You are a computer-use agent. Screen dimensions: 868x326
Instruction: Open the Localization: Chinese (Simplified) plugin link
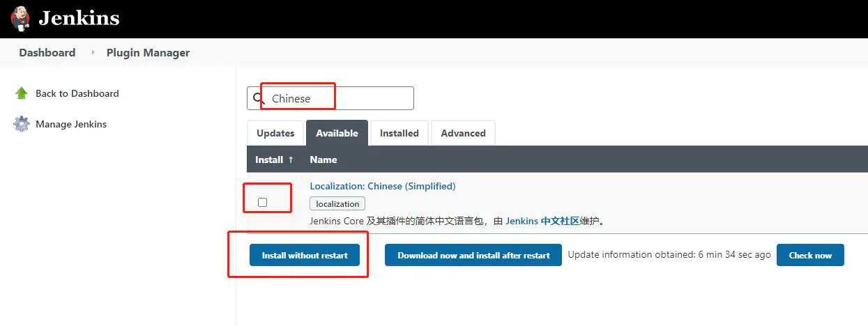click(x=383, y=186)
